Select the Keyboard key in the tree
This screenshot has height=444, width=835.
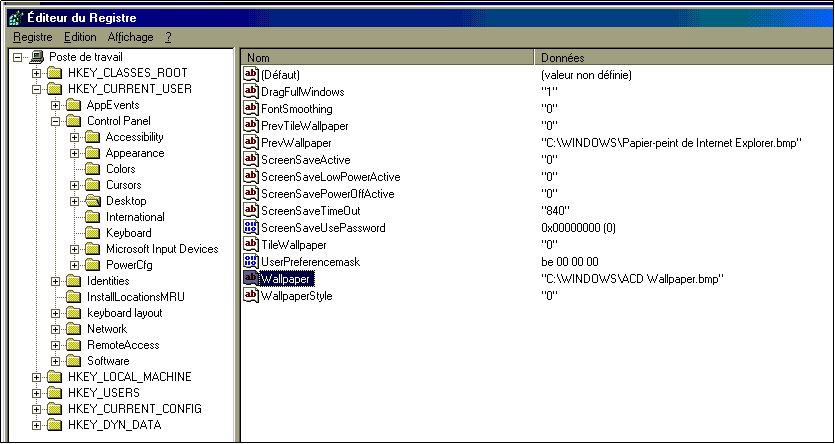[x=128, y=233]
